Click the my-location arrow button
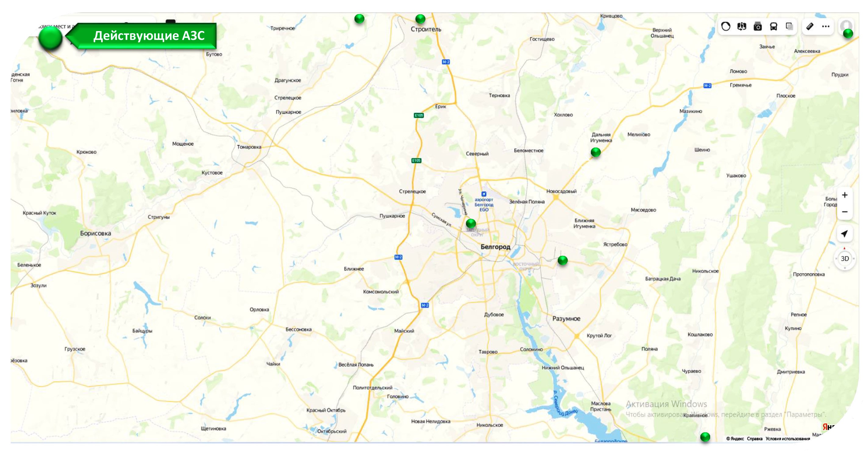Image resolution: width=868 pixels, height=452 pixels. [x=845, y=233]
